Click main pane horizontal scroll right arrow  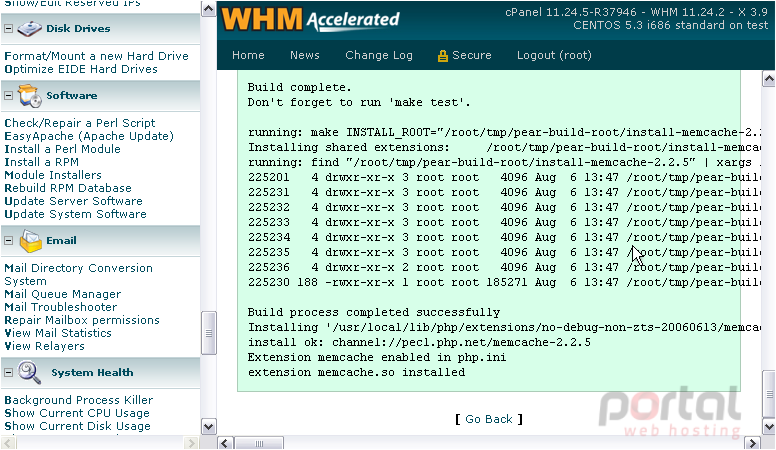pos(753,443)
